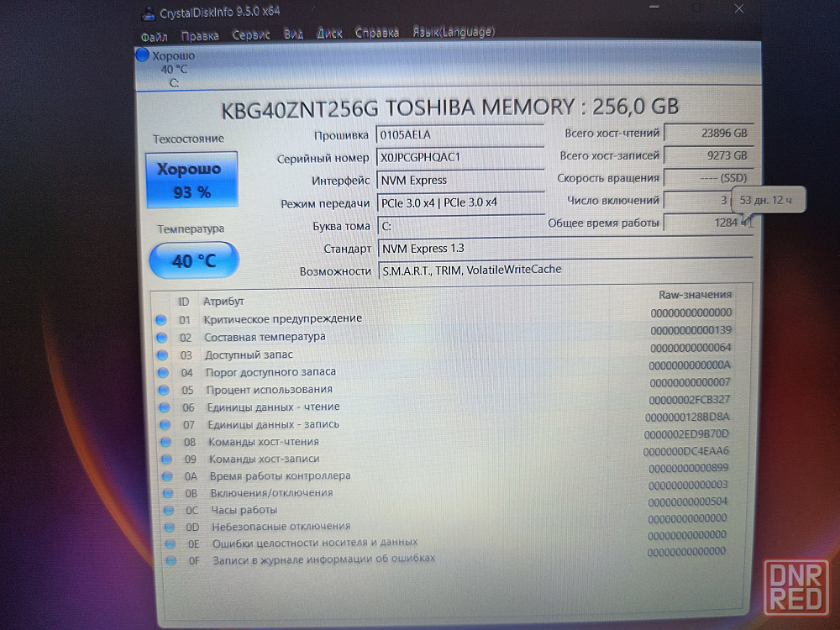Click status dot for Записи в журнале
The image size is (840, 630).
click(x=171, y=561)
